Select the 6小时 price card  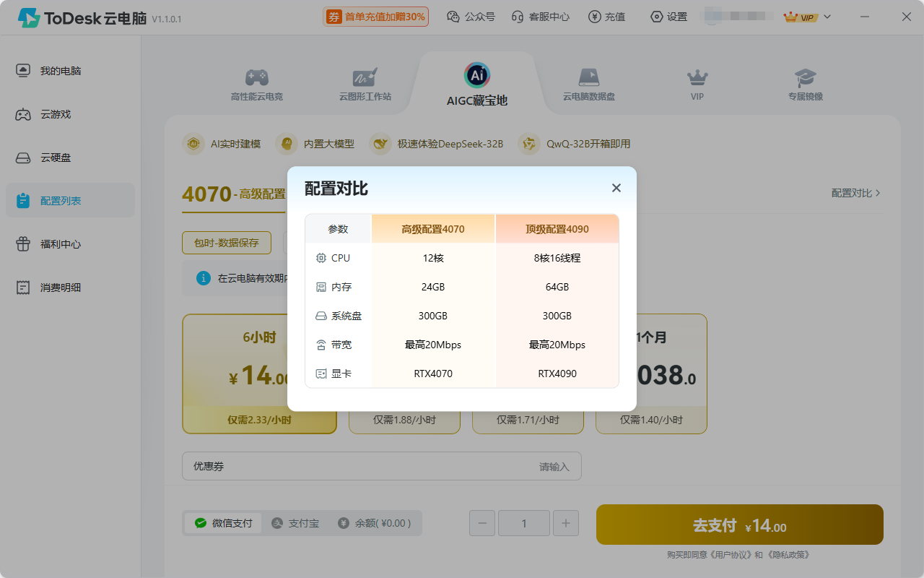pos(259,374)
